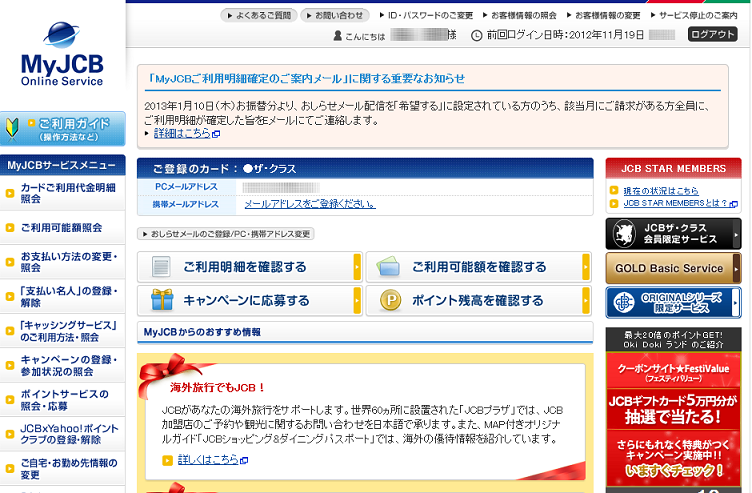Select ご利用可能額照会 menu item

coord(63,228)
